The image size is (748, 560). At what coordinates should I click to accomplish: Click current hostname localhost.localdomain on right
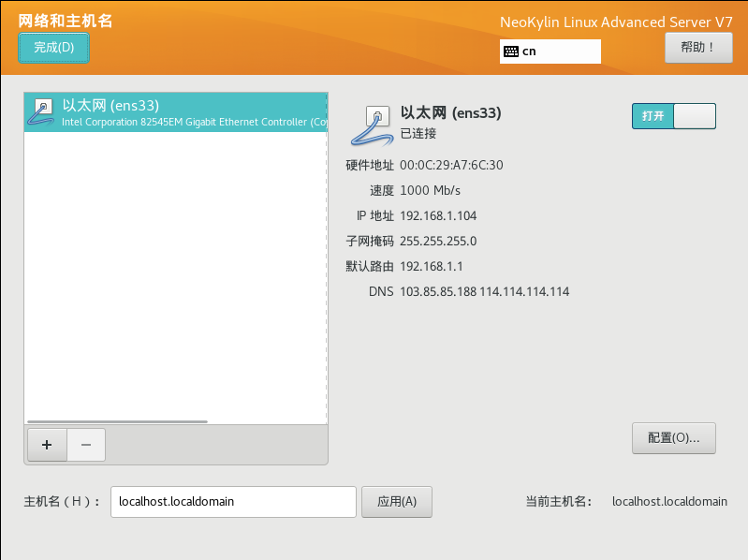pyautogui.click(x=669, y=502)
